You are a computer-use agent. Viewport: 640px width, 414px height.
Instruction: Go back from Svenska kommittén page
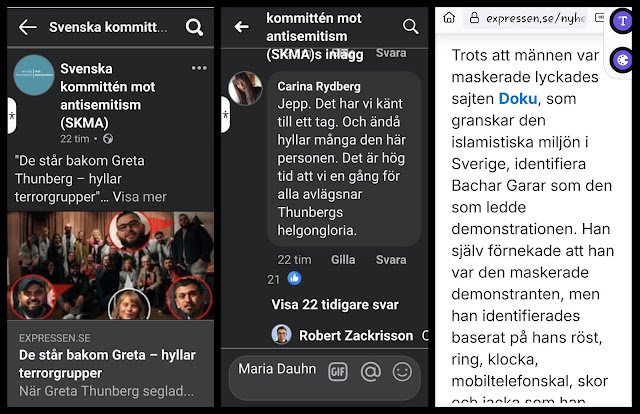point(28,27)
